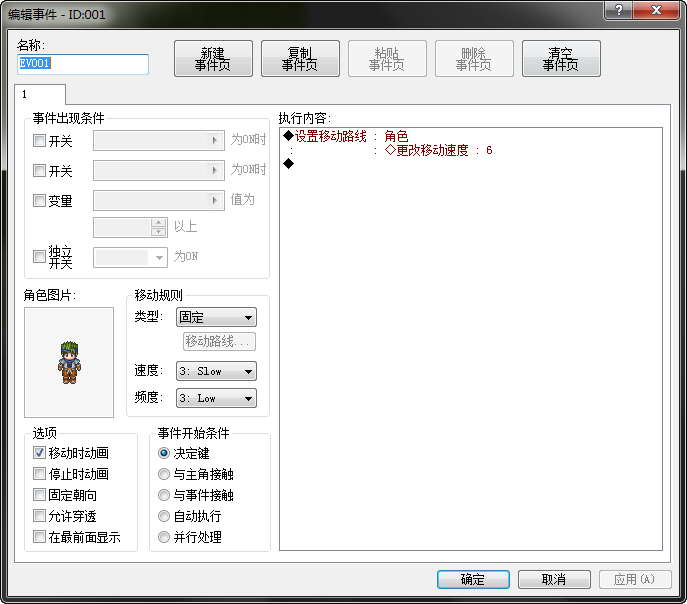Check the 允许穿透 option
The image size is (687, 604).
39,516
